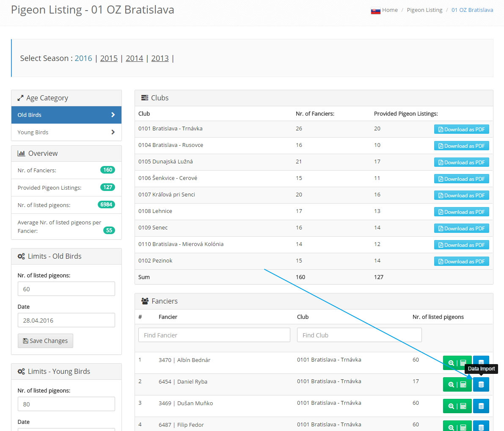Click chevron arrow on Old Birds item
The image size is (504, 431).
[x=113, y=115]
